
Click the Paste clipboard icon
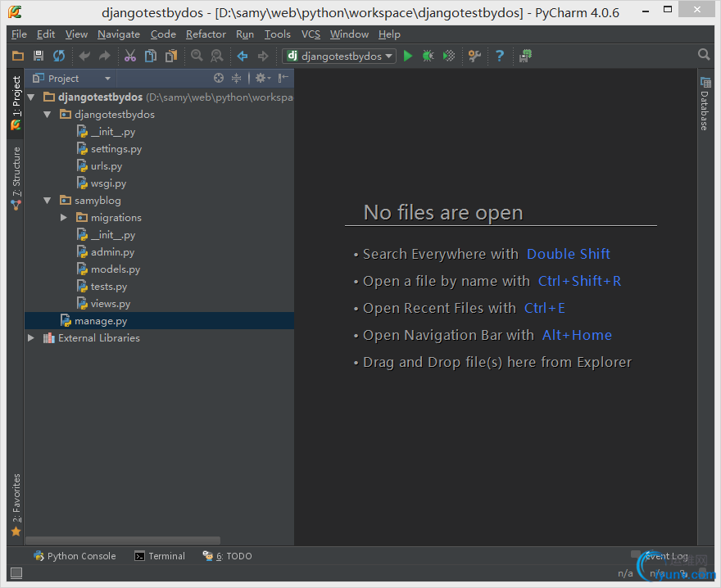tap(171, 56)
